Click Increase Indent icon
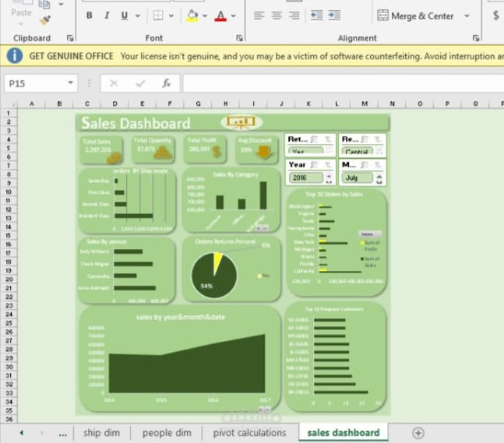This screenshot has height=443, width=504. click(x=334, y=15)
